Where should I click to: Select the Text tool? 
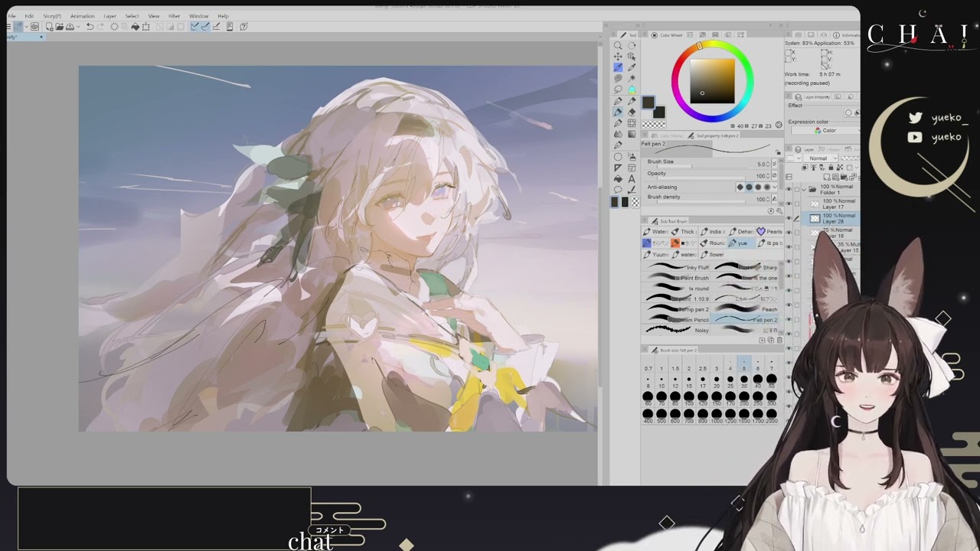coord(632,178)
